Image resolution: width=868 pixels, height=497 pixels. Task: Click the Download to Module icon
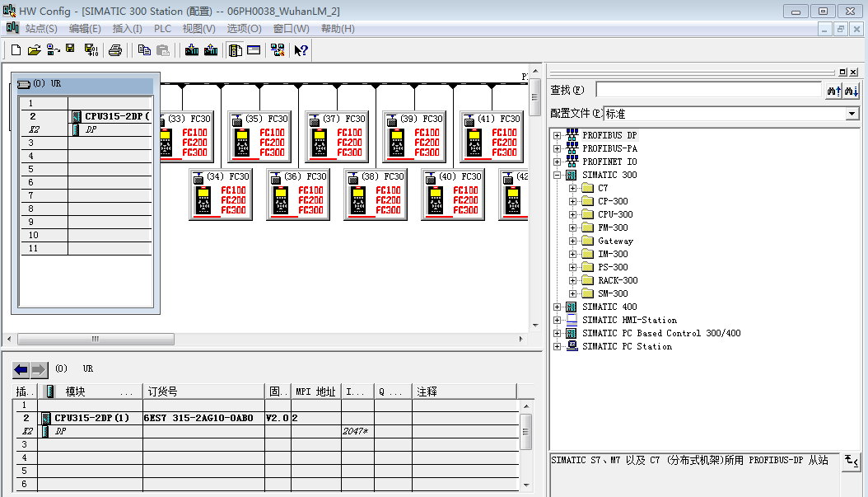pyautogui.click(x=192, y=50)
